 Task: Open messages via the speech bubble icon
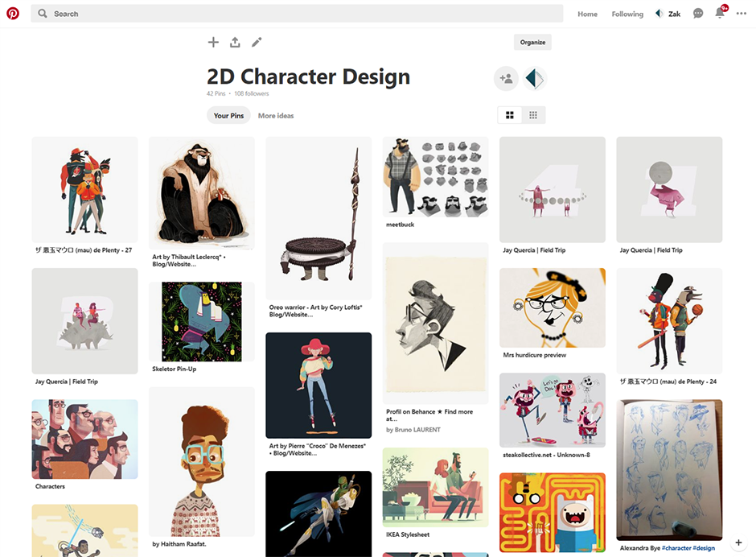point(697,13)
